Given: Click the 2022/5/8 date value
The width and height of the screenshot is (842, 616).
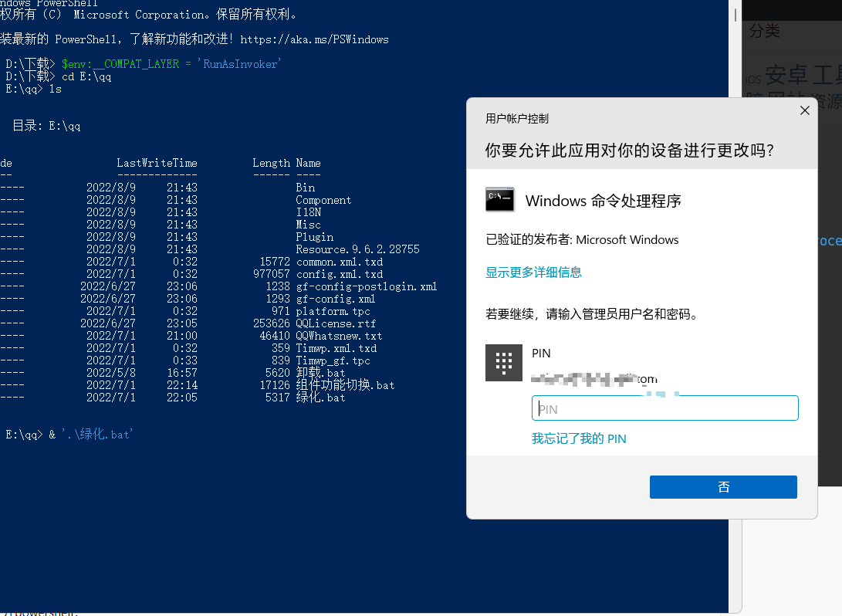Looking at the screenshot, I should 110,373.
